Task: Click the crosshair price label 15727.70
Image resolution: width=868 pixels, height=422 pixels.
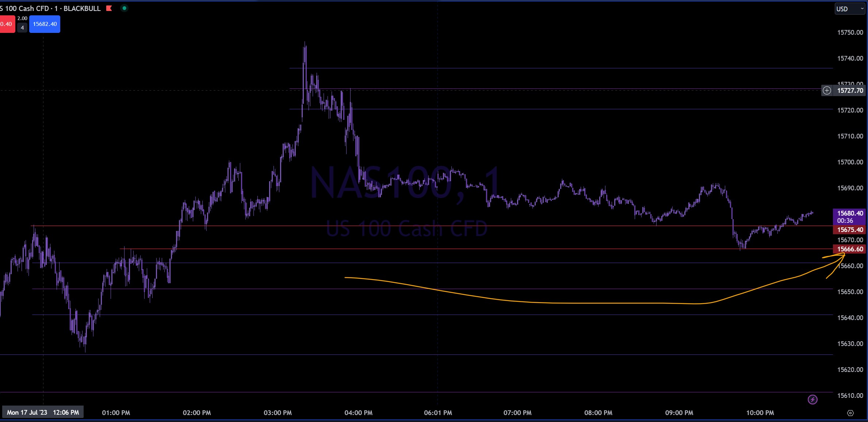Action: pos(850,90)
